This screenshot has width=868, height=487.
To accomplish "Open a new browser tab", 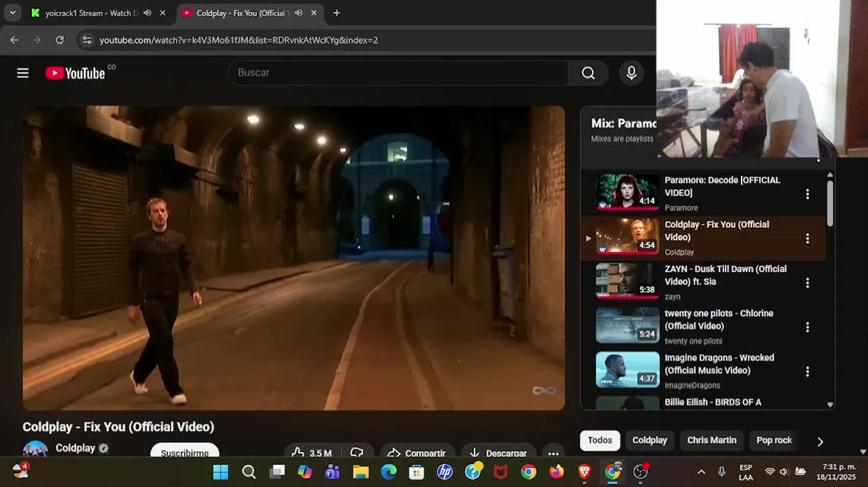I will [x=337, y=13].
